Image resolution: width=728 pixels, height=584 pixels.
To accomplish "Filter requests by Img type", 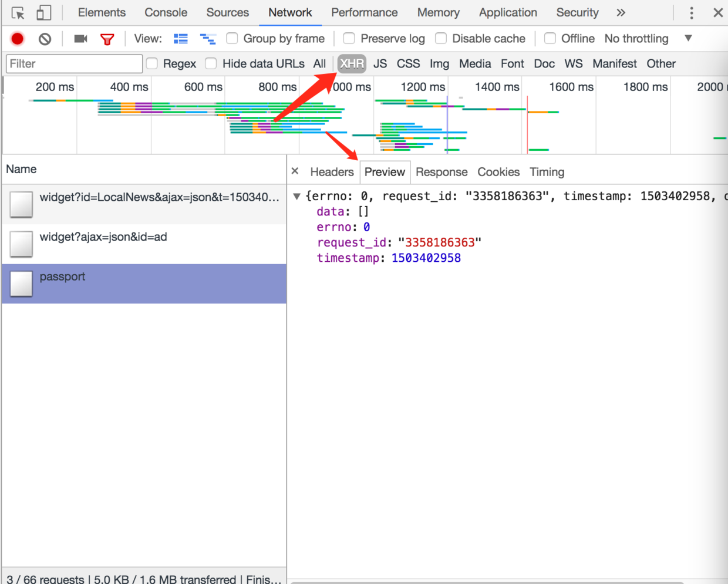I will click(x=439, y=63).
